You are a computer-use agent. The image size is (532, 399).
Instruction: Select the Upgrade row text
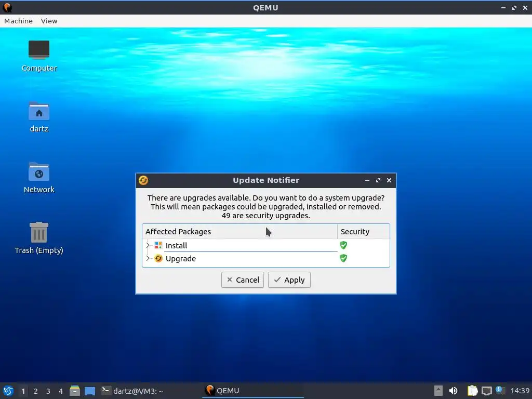[x=181, y=259]
